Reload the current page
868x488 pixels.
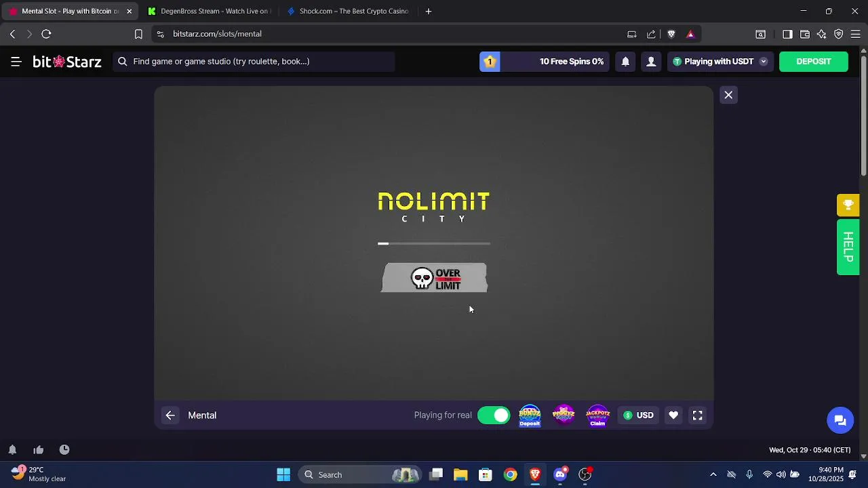click(x=46, y=34)
